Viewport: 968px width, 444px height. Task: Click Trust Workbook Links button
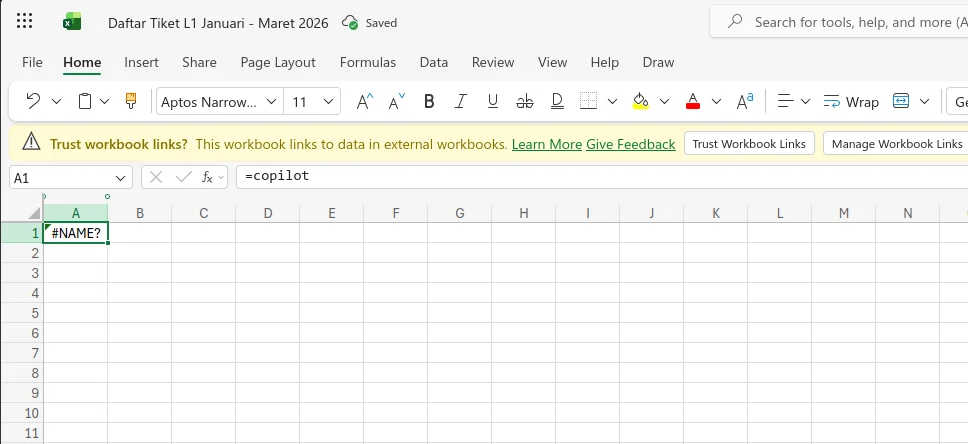[749, 144]
